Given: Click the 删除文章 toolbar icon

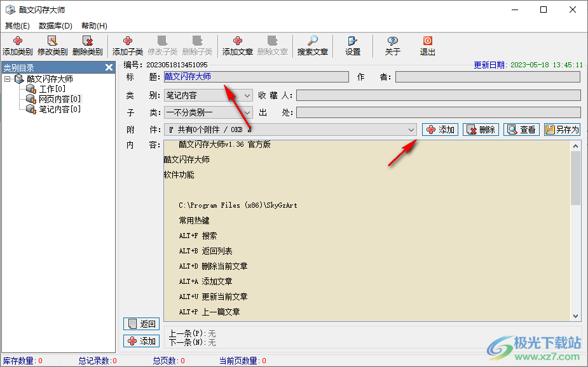Looking at the screenshot, I should [x=273, y=46].
